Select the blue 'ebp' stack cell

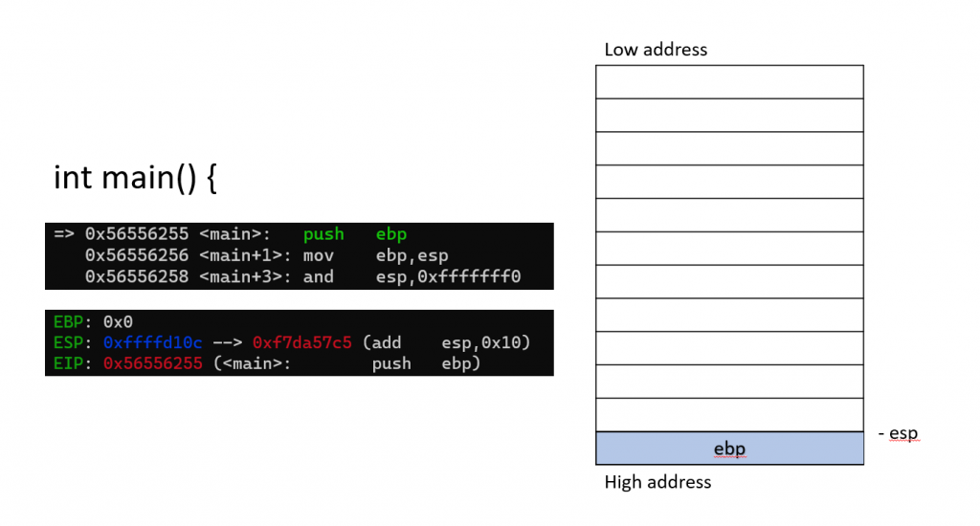tap(729, 448)
